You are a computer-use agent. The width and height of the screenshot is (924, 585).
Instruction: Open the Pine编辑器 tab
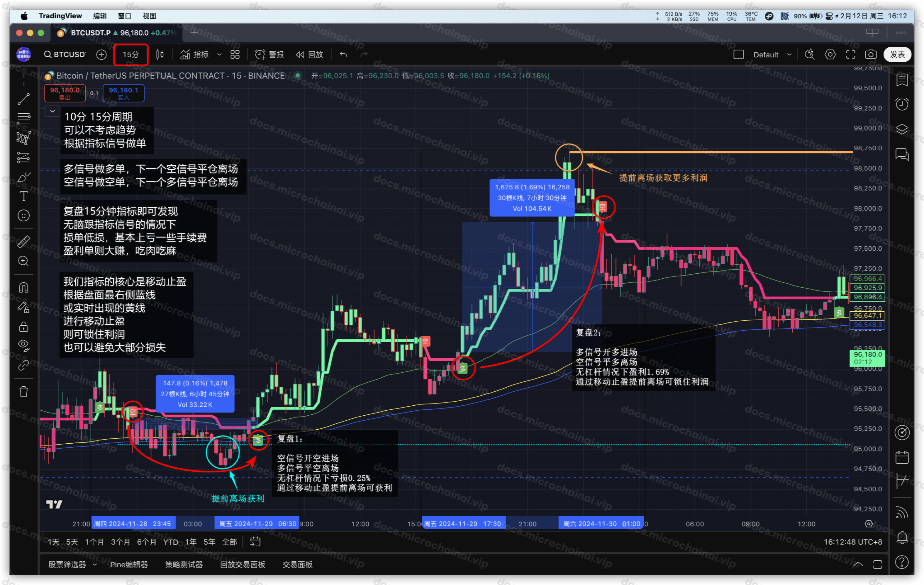[129, 565]
